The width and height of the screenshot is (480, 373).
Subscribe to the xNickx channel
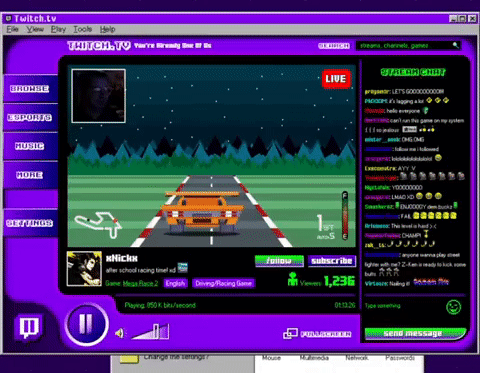point(332,261)
